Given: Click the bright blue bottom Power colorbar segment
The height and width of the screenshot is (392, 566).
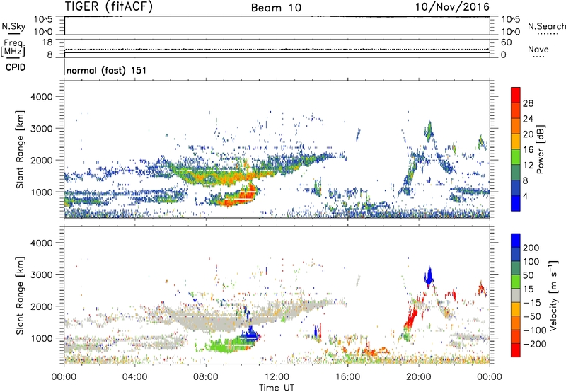Looking at the screenshot, I should (x=516, y=203).
